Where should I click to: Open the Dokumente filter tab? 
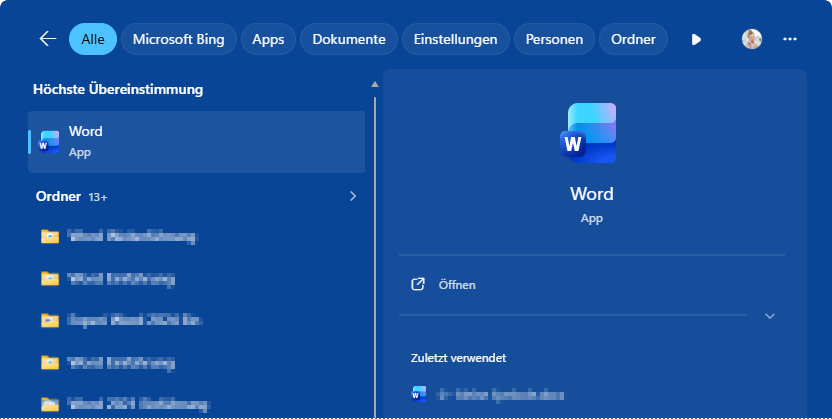click(x=349, y=39)
